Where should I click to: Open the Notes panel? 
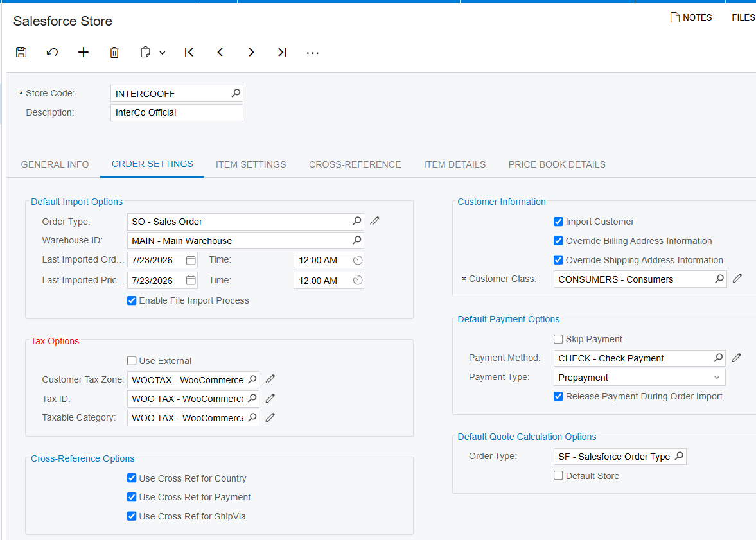(691, 17)
